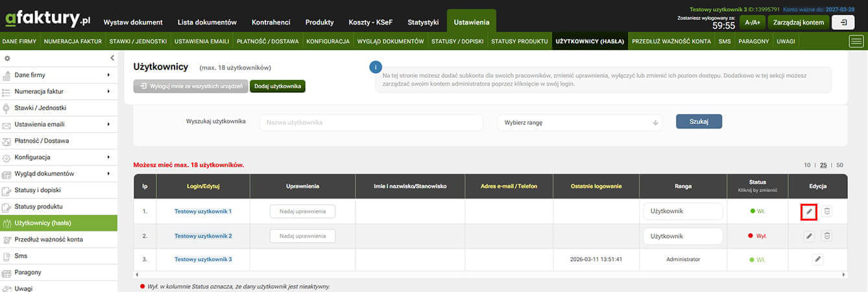
Task: Switch to Numeracja faktur tab
Action: (x=73, y=42)
